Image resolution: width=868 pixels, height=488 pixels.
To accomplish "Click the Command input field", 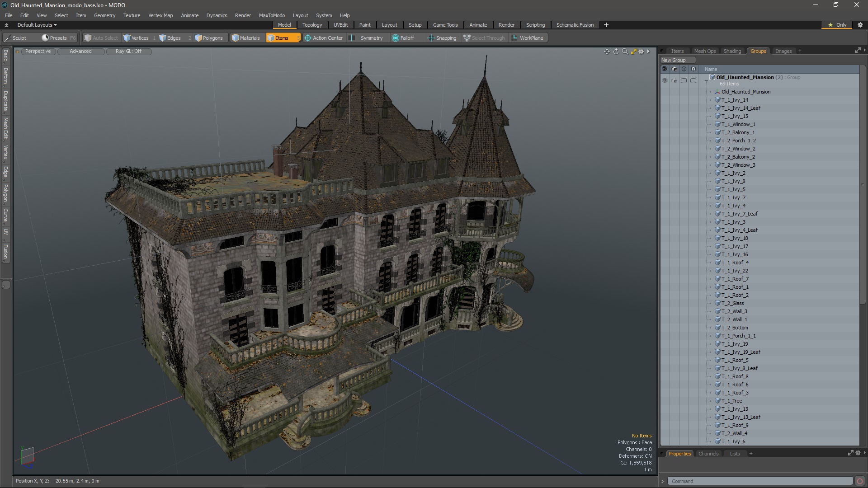I will coord(759,481).
